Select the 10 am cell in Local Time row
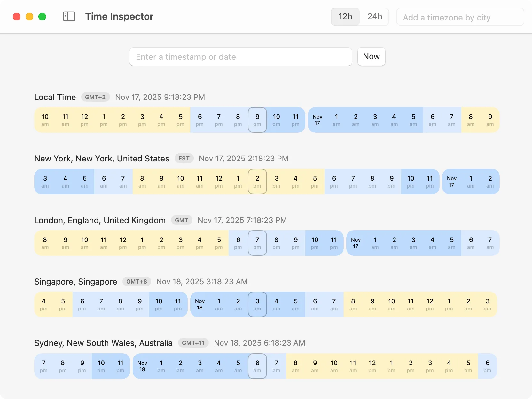The height and width of the screenshot is (399, 532). tap(45, 120)
